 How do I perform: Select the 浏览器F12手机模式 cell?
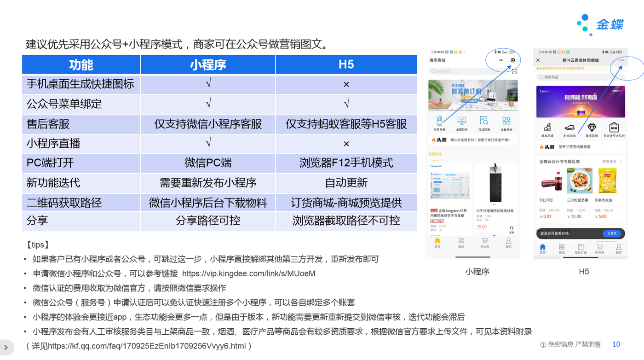tap(346, 163)
